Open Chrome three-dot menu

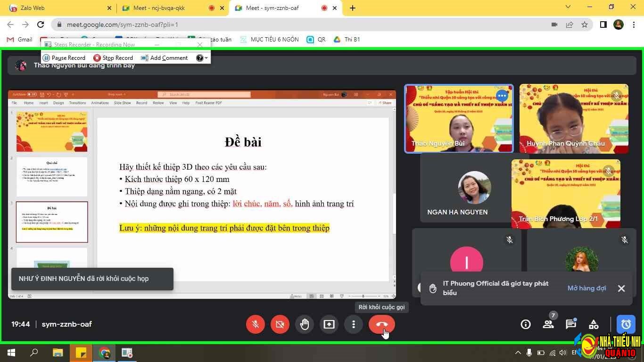[x=634, y=25]
